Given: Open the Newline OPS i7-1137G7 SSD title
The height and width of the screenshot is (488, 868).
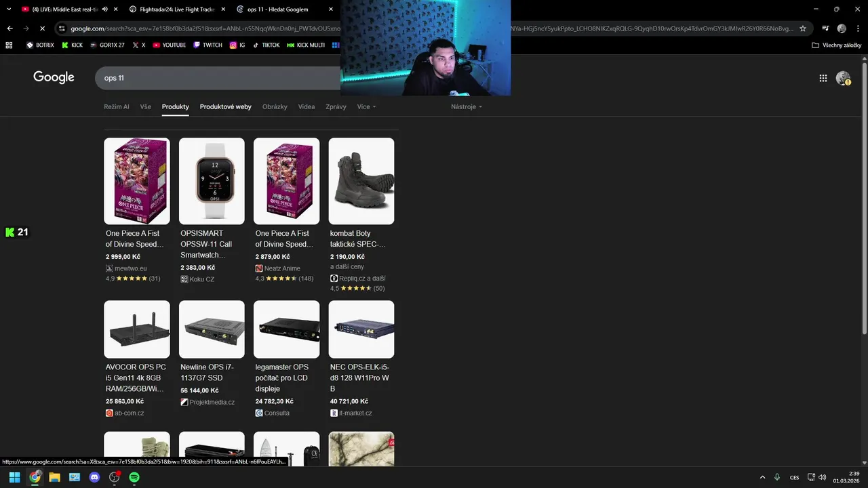Looking at the screenshot, I should pos(208,372).
